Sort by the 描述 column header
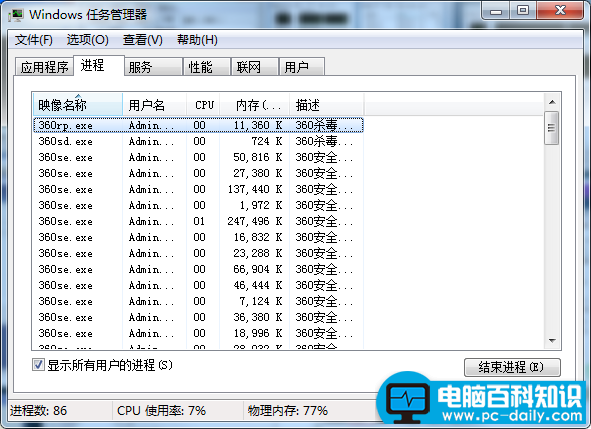Viewport: 591px width, 429px height. [326, 104]
